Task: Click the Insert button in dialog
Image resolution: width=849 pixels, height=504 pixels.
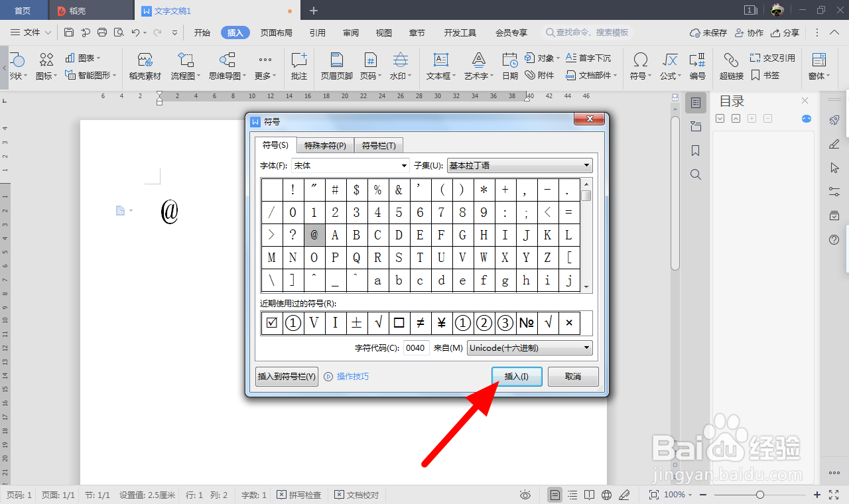Action: coord(517,377)
